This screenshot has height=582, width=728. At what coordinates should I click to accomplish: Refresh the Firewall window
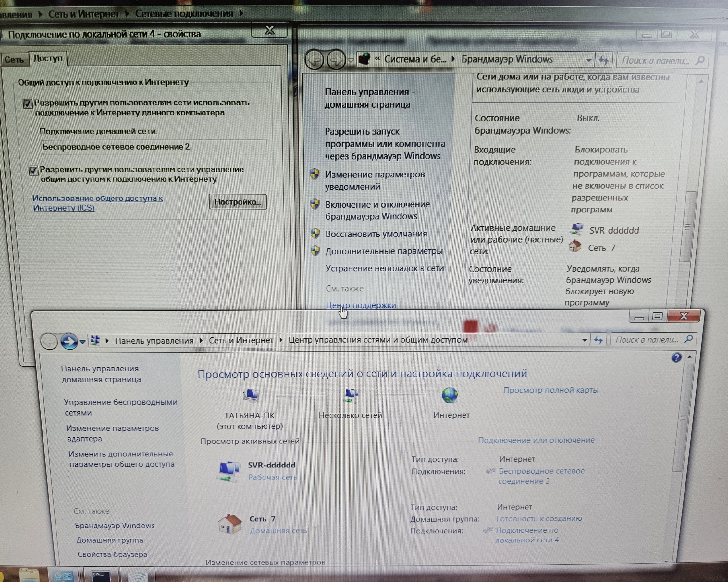pos(603,60)
